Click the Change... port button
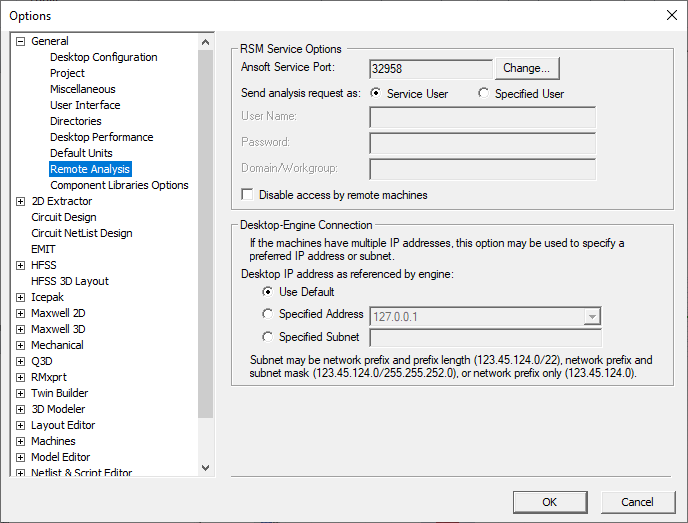This screenshot has height=523, width=688. click(x=526, y=68)
